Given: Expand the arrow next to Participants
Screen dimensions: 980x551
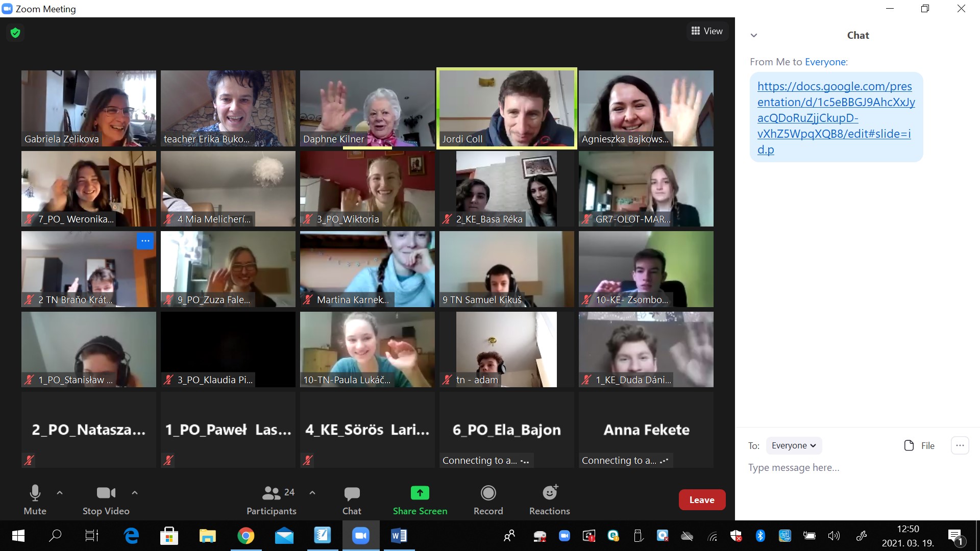Looking at the screenshot, I should click(x=312, y=493).
